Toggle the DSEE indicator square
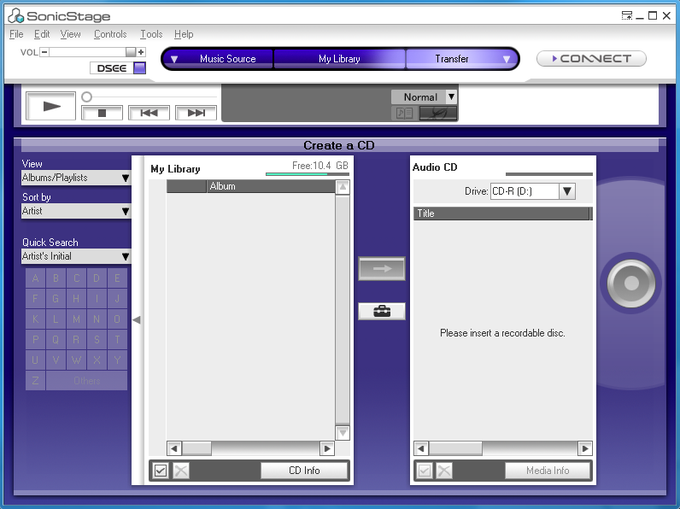Image resolution: width=680 pixels, height=509 pixels. tap(140, 68)
